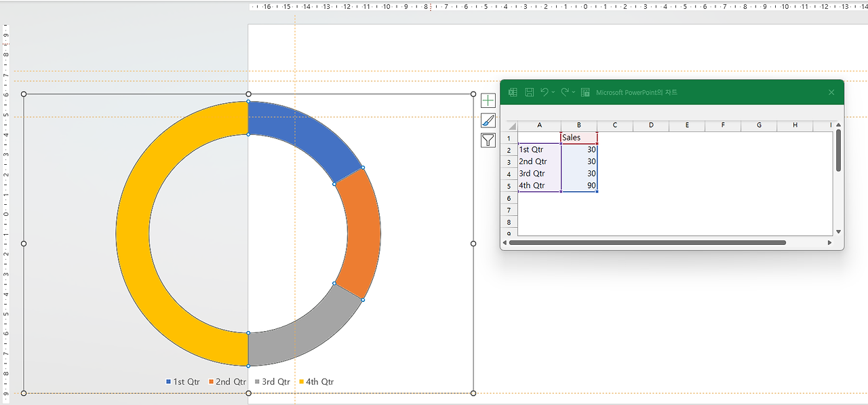
Task: Expand the Undo history dropdown arrow
Action: (x=553, y=92)
